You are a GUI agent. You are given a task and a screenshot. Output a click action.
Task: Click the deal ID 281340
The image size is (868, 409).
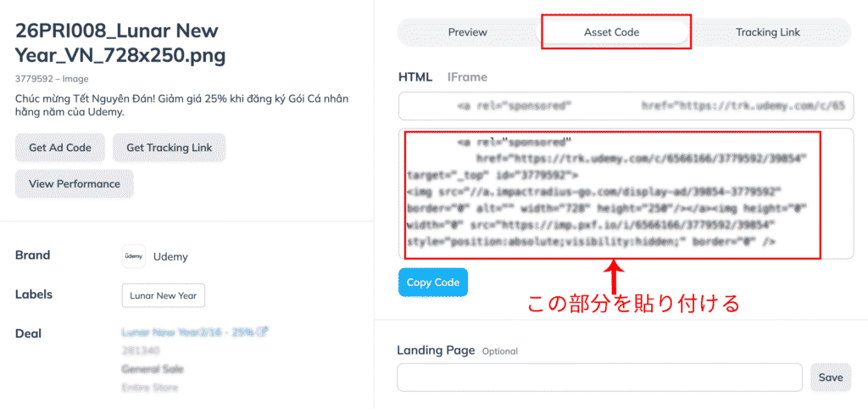138,350
